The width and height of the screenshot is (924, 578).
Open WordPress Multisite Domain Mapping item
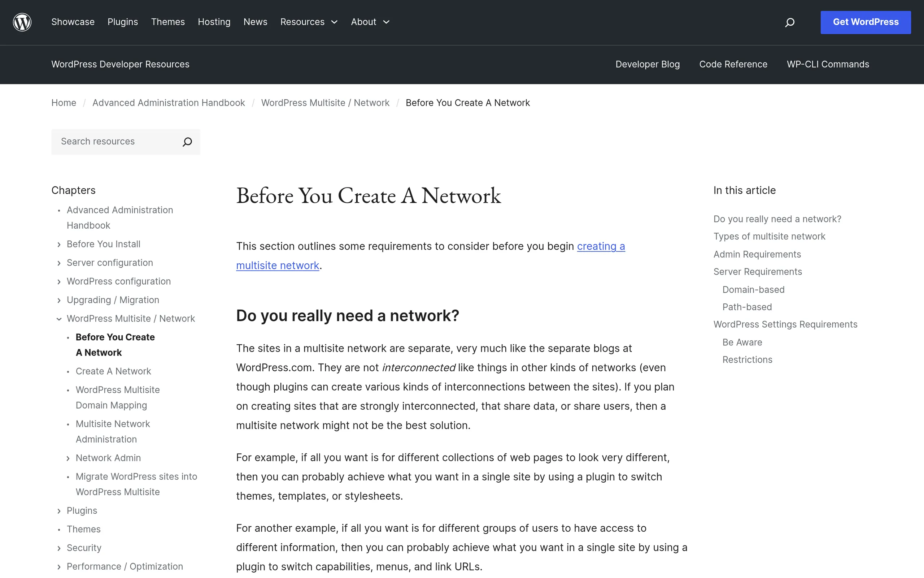click(118, 398)
